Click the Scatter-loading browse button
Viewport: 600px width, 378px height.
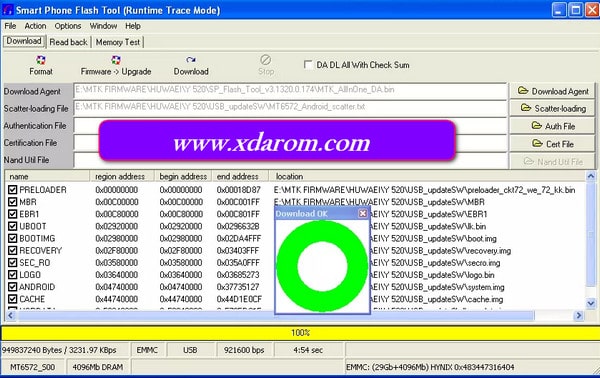point(552,109)
